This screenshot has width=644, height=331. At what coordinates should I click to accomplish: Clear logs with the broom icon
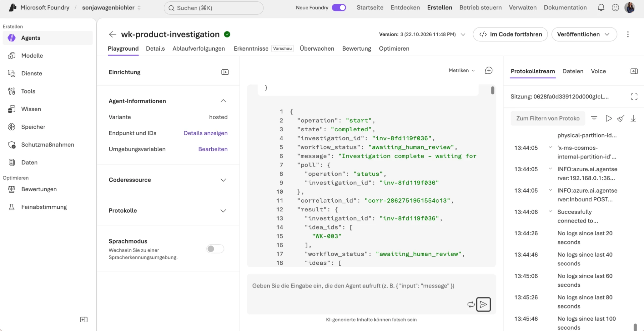coord(621,118)
